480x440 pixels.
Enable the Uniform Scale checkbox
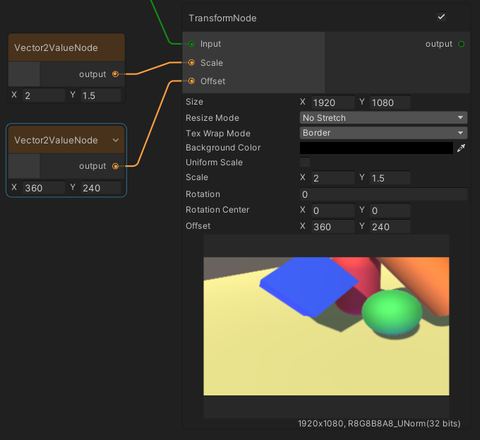(x=305, y=162)
